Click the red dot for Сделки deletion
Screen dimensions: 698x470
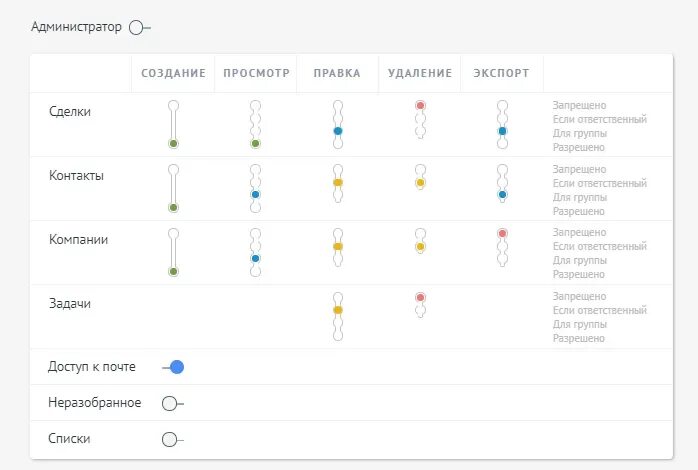420,105
